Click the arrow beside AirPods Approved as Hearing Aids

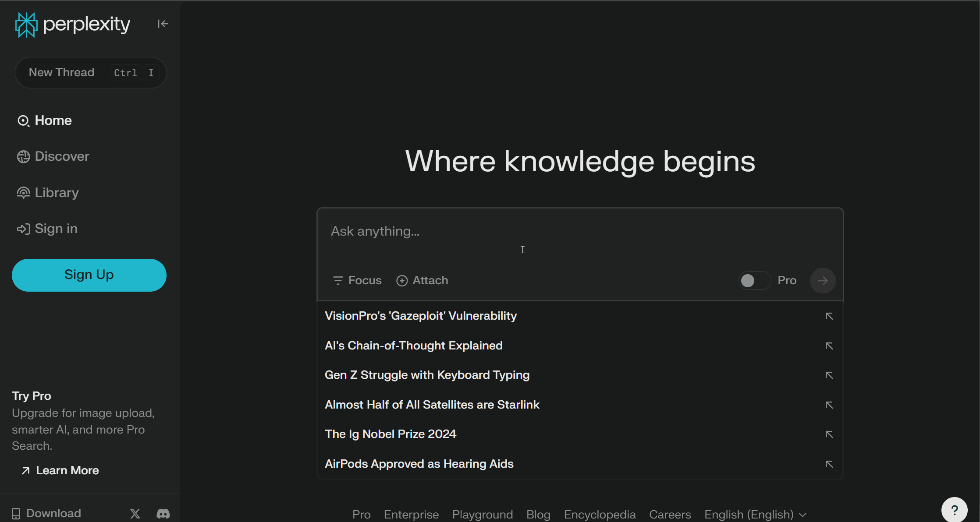pyautogui.click(x=829, y=464)
